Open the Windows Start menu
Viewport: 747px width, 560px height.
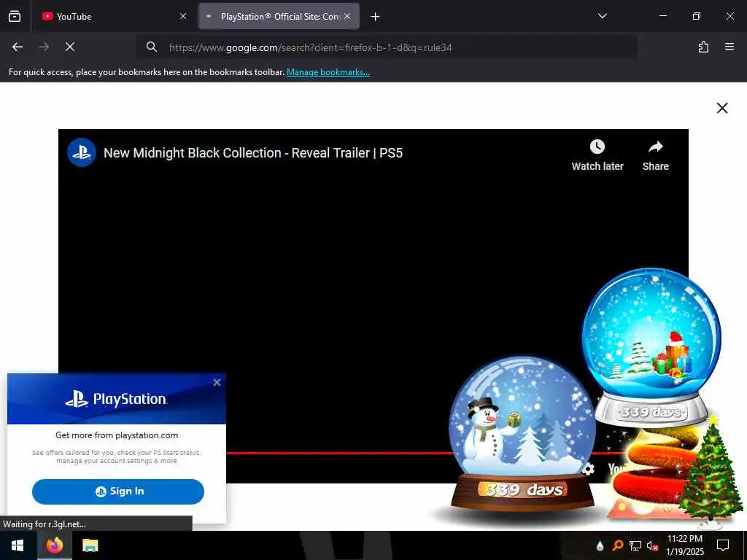point(18,545)
